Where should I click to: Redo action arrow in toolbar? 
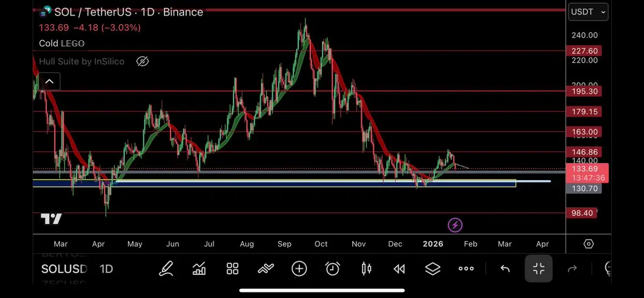[x=572, y=268]
